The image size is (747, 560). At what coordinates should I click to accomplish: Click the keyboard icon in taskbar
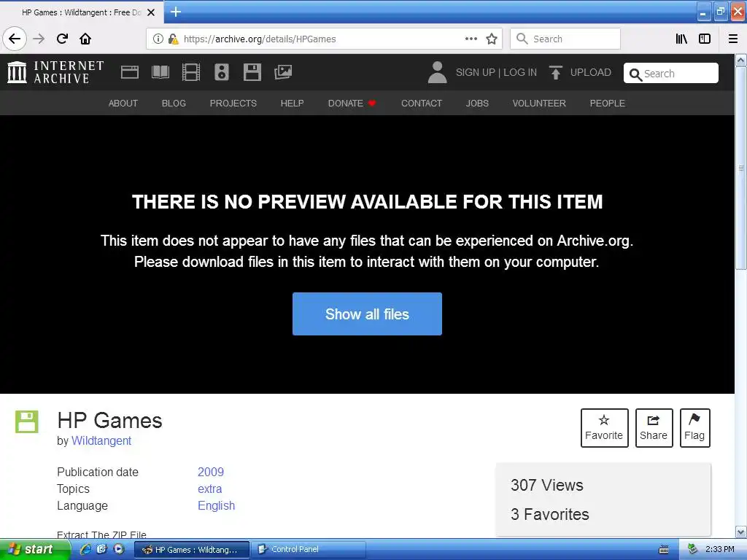tap(664, 550)
